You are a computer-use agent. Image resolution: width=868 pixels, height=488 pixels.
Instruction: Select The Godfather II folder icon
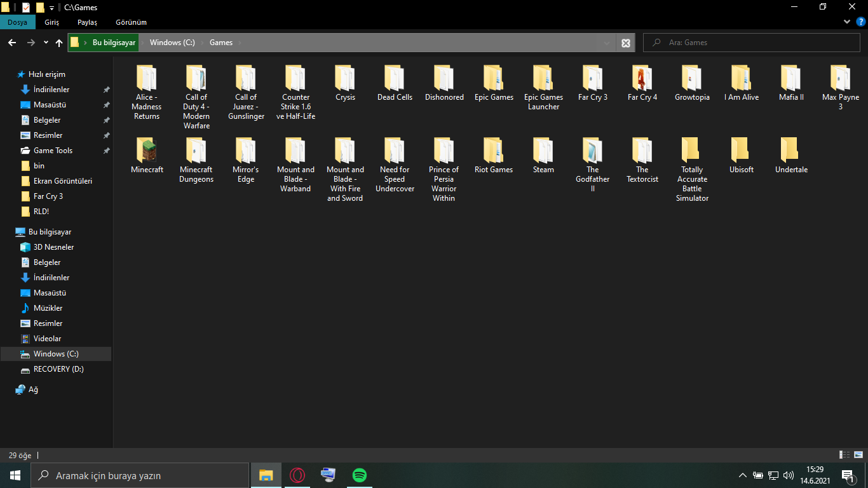tap(593, 150)
